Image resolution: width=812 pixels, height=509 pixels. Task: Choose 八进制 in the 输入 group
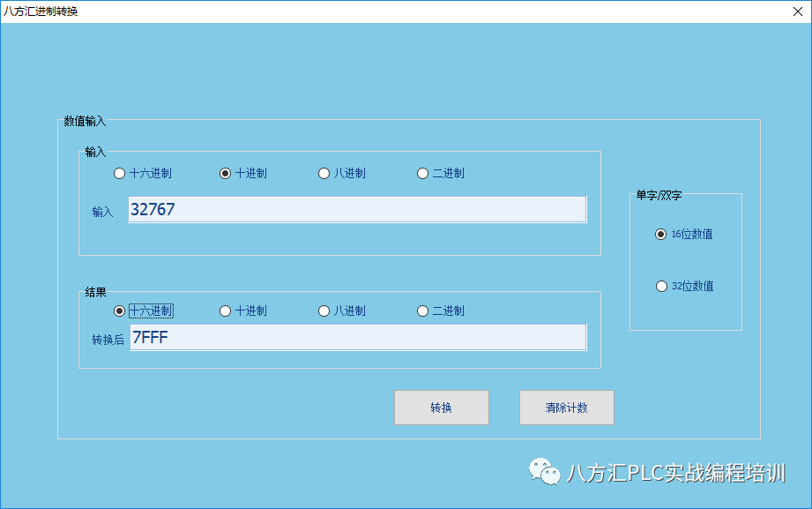click(x=324, y=174)
